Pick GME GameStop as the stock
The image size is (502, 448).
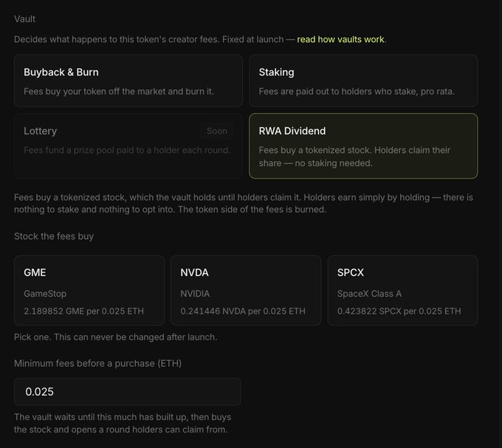pyautogui.click(x=89, y=291)
